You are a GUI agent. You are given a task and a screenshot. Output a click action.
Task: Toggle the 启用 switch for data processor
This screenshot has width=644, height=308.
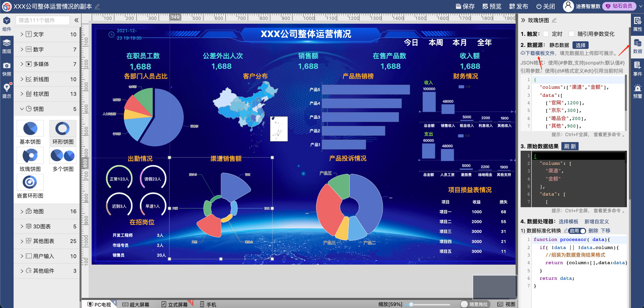click(x=577, y=231)
